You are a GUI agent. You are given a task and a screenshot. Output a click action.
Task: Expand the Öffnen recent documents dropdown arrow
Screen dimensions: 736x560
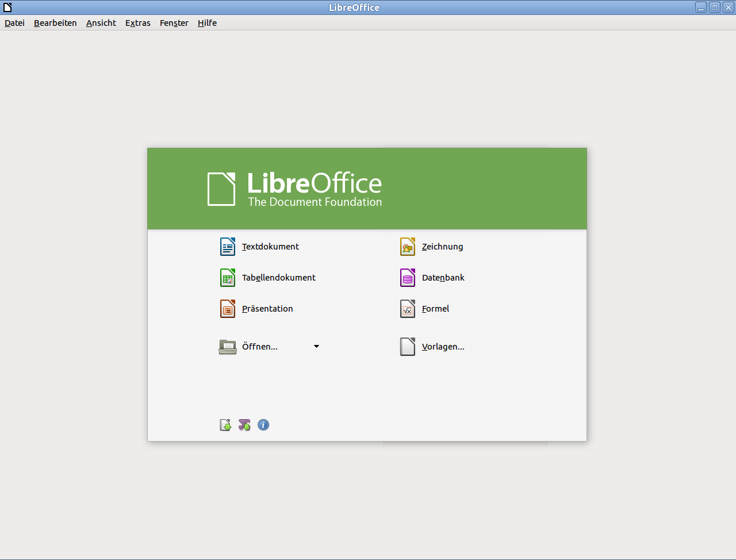tap(316, 347)
